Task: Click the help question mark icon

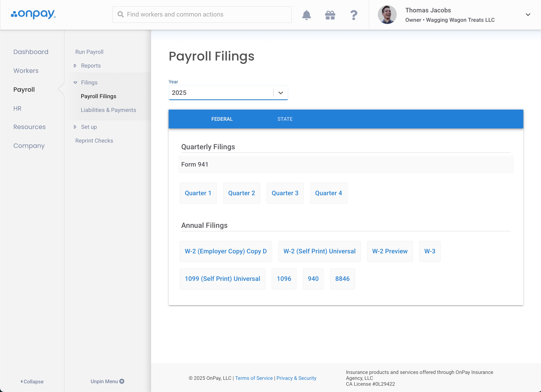Action: (x=354, y=15)
